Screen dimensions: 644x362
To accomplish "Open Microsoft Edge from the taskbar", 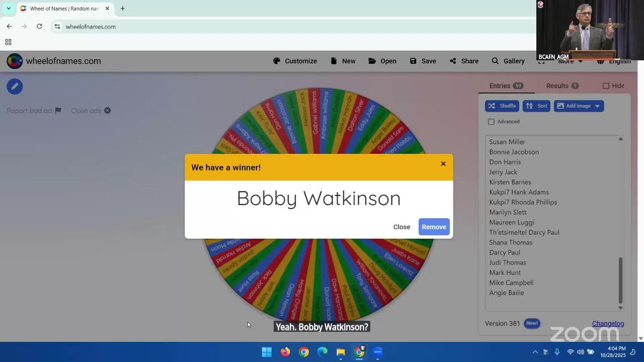I will [323, 352].
